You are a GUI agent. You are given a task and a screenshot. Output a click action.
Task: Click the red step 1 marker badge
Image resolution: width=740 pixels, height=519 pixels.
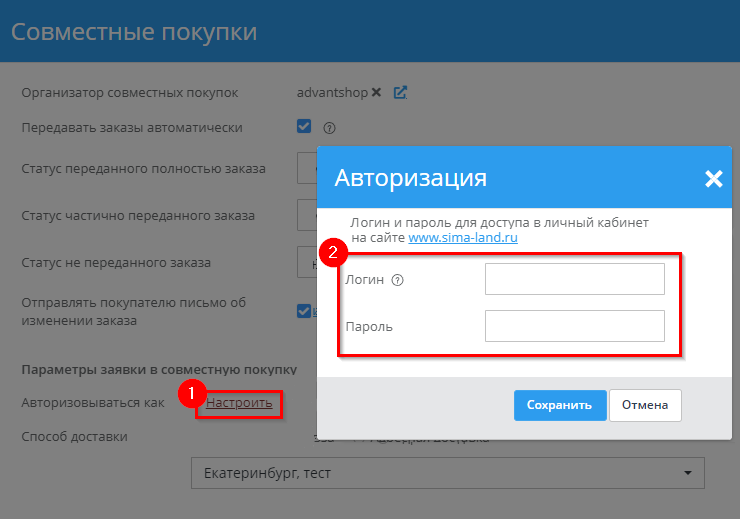(191, 394)
